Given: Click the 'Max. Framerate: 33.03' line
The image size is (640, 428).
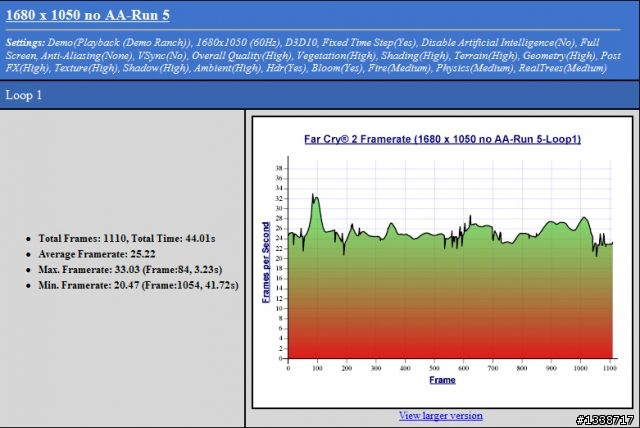Looking at the screenshot, I should point(130,269).
